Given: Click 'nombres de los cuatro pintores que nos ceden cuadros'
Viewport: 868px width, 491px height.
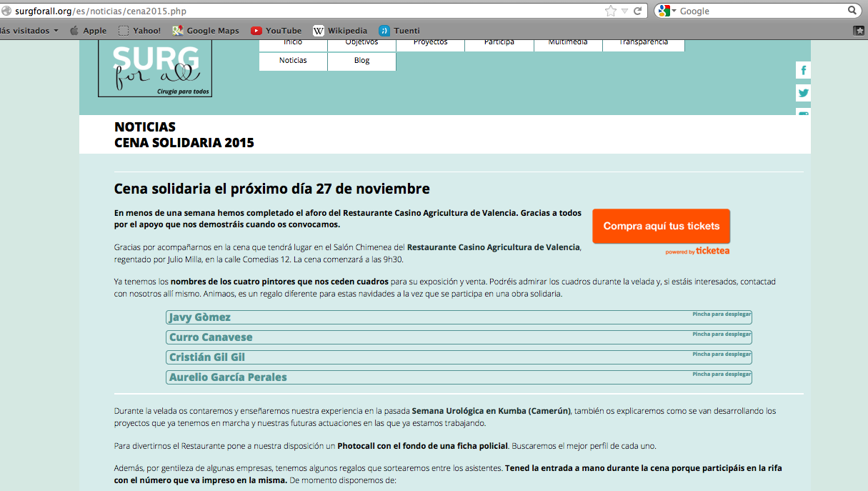Looking at the screenshot, I should point(279,282).
